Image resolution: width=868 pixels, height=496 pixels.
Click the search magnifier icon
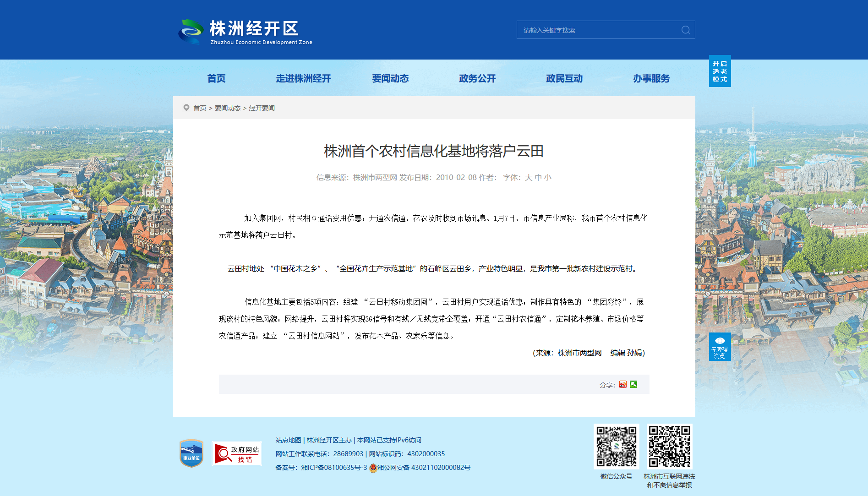685,30
